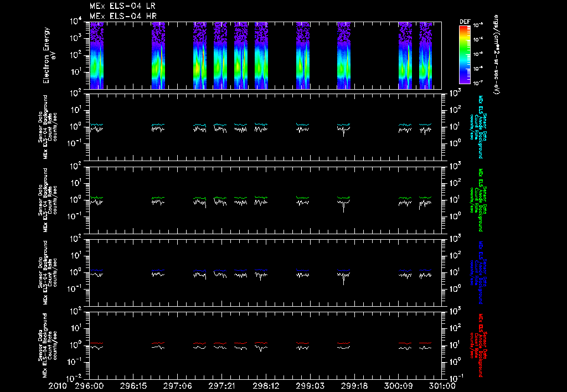Click the '299:03' time axis label
The height and width of the screenshot is (392, 567).
pos(310,386)
